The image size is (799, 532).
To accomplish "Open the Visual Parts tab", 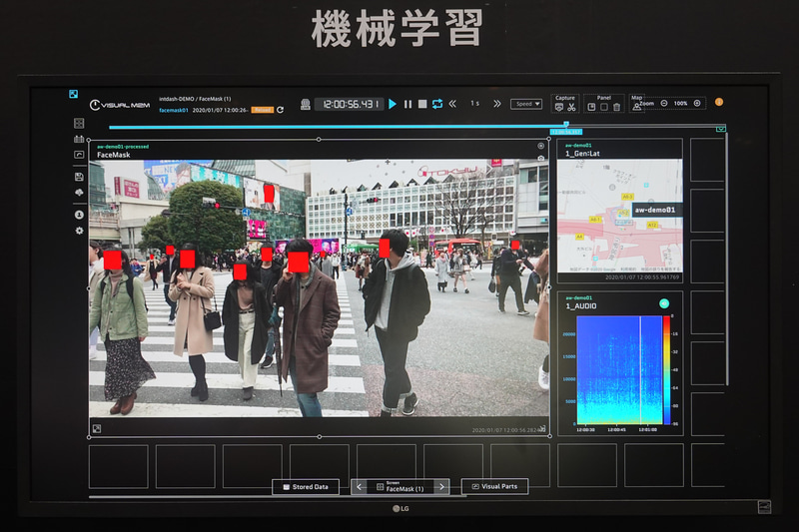I will click(494, 487).
